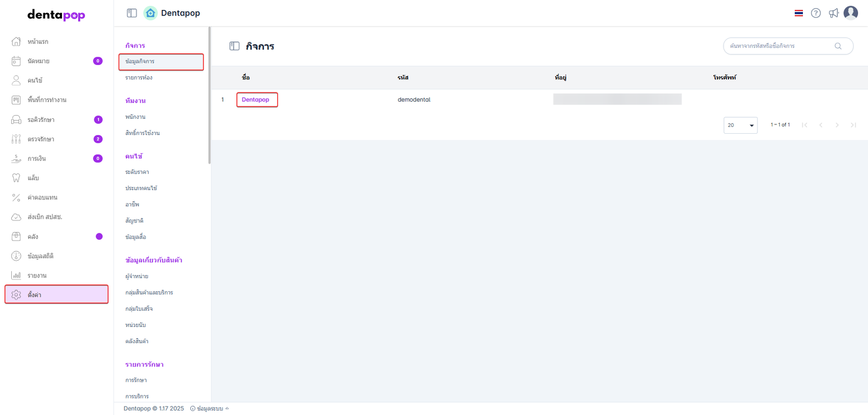Click the settings submenu vertical scrollbar
This screenshot has height=415, width=868.
click(x=210, y=95)
